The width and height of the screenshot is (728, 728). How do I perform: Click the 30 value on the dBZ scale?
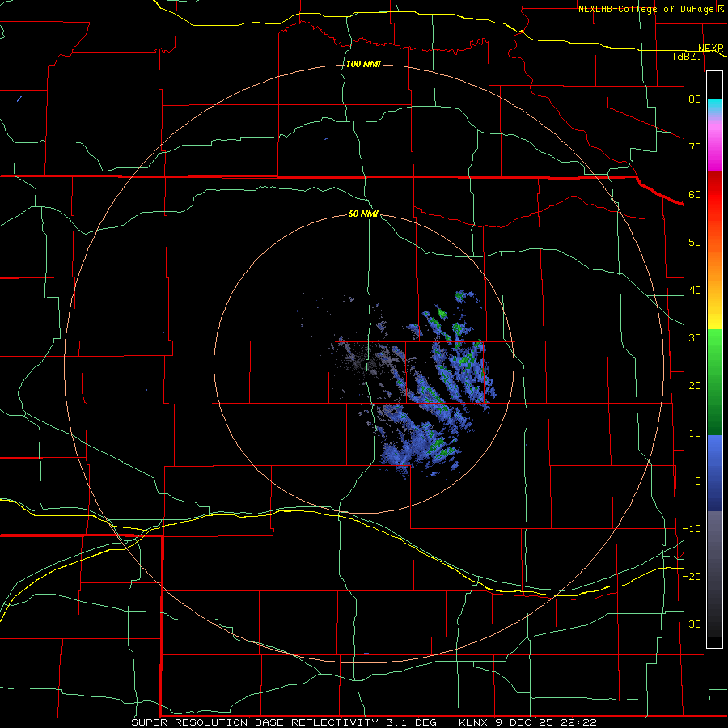(695, 337)
